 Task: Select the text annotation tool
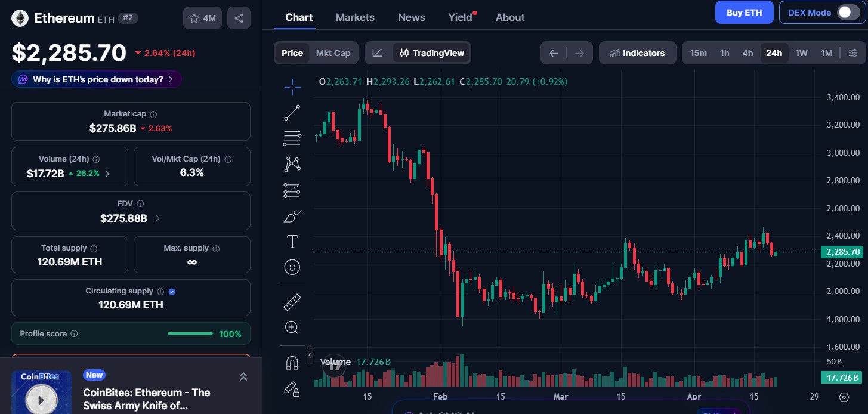click(292, 241)
